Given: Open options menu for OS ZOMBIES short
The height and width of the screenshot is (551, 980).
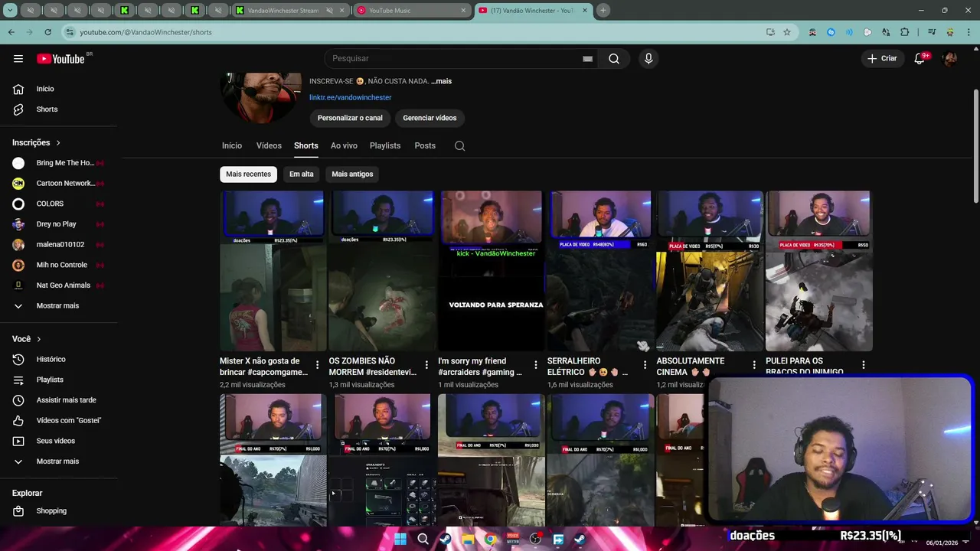Looking at the screenshot, I should coord(426,365).
